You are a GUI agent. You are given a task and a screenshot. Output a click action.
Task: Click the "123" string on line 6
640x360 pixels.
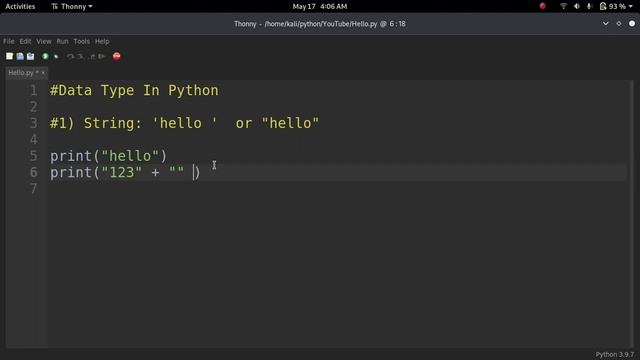[122, 172]
